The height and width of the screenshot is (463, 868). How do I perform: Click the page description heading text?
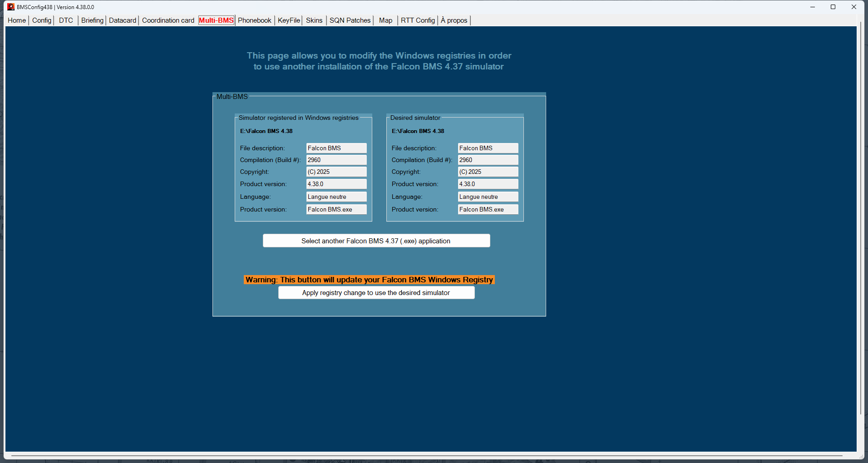click(x=379, y=61)
